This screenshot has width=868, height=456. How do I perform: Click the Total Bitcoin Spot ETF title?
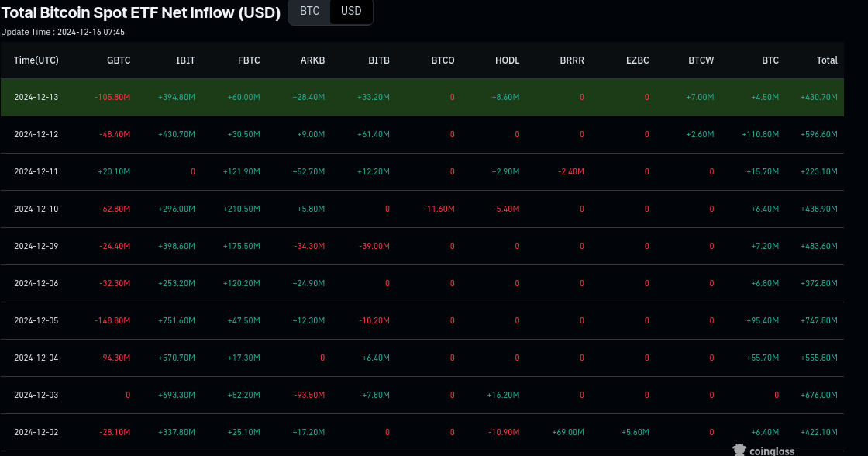(x=141, y=12)
